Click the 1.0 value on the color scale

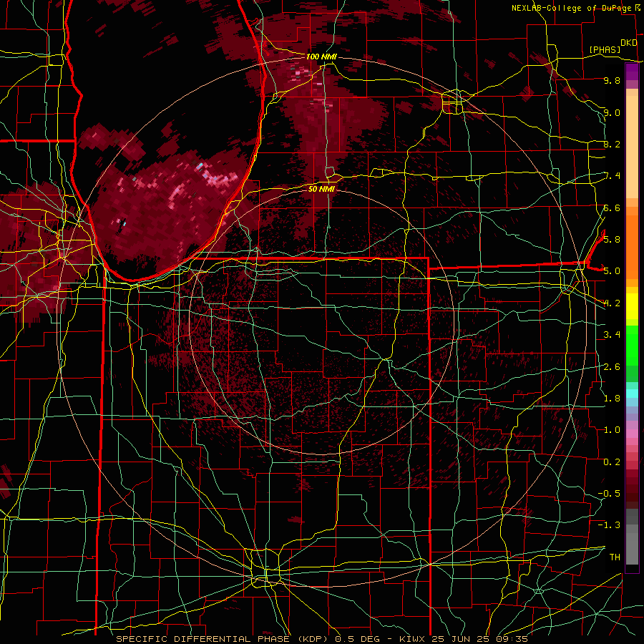pyautogui.click(x=612, y=430)
